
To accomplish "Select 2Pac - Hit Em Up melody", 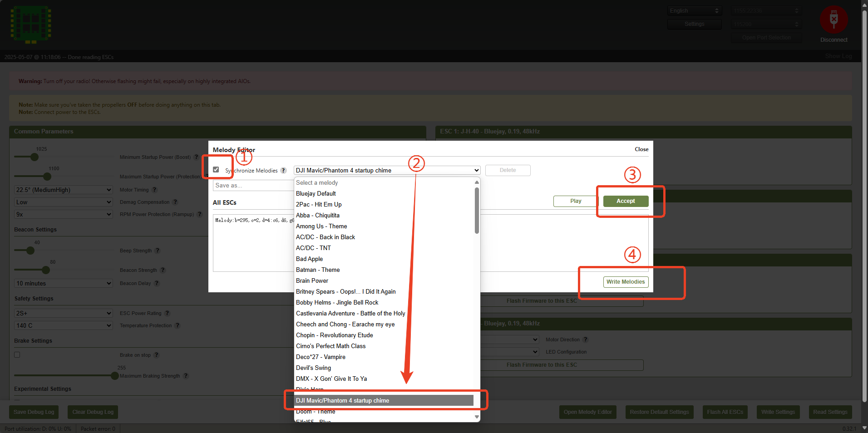I will click(x=384, y=204).
